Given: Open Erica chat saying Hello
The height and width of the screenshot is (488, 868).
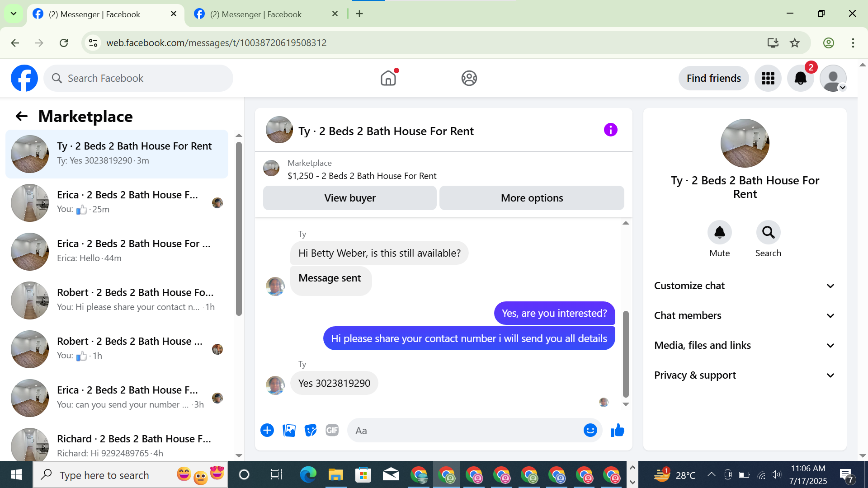Looking at the screenshot, I should tap(117, 252).
